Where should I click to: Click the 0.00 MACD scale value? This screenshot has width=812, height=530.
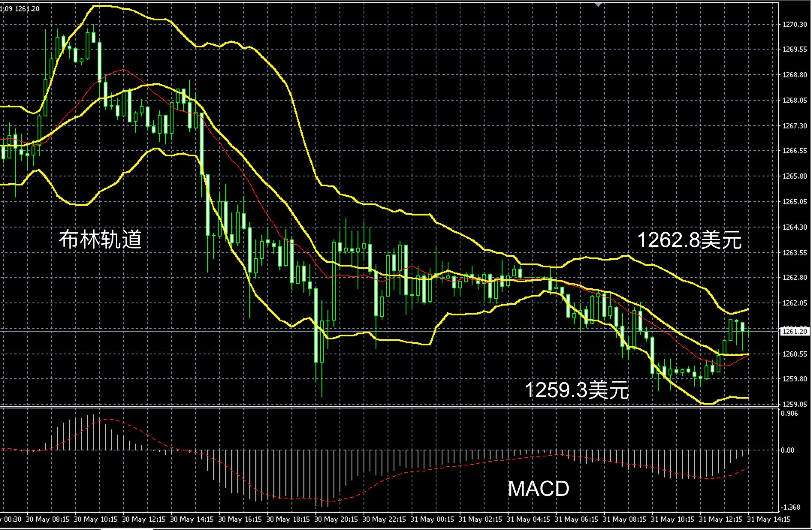click(x=788, y=450)
